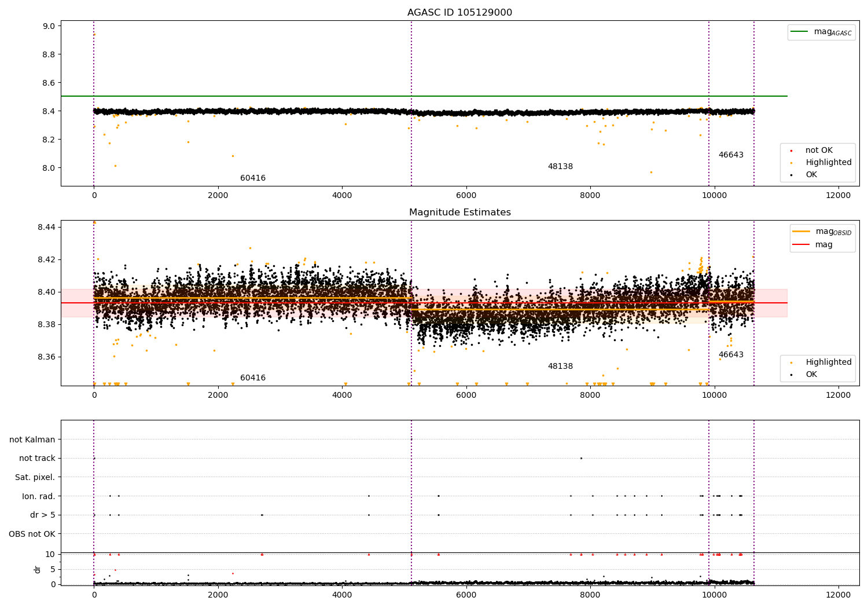Click the 8.42 y-axis tick in middle plot
This screenshot has height=608, width=868.
(x=46, y=259)
